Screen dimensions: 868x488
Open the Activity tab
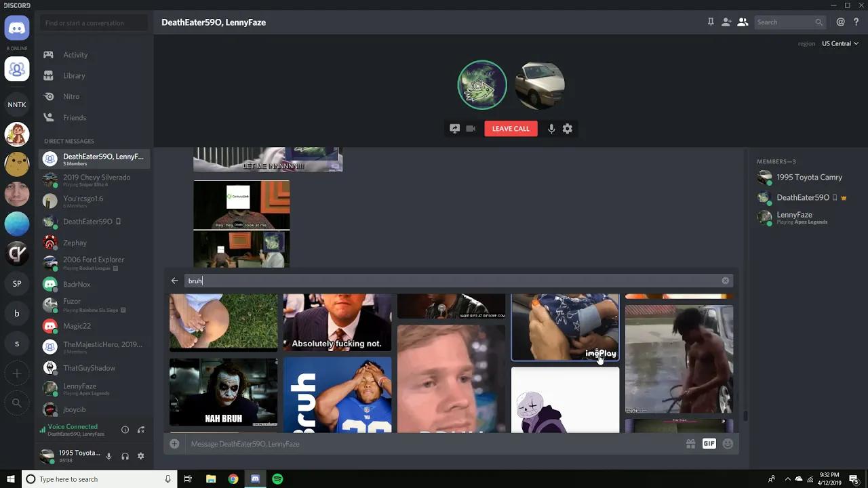pos(94,55)
